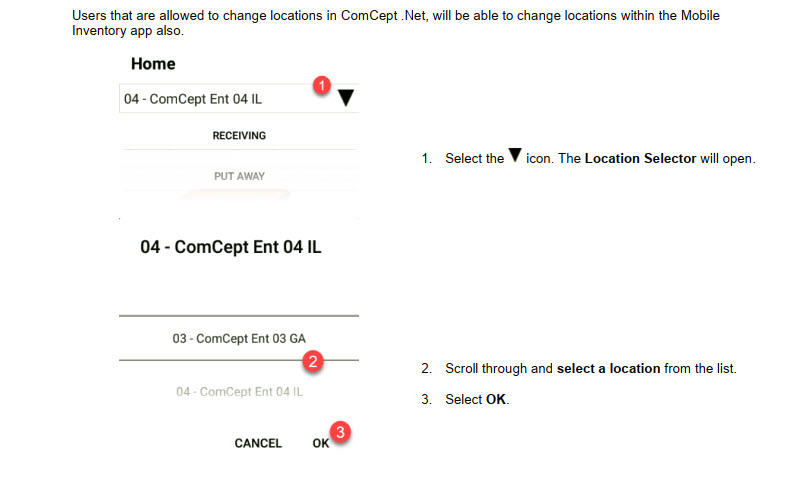Confirm with the OK button

[320, 443]
